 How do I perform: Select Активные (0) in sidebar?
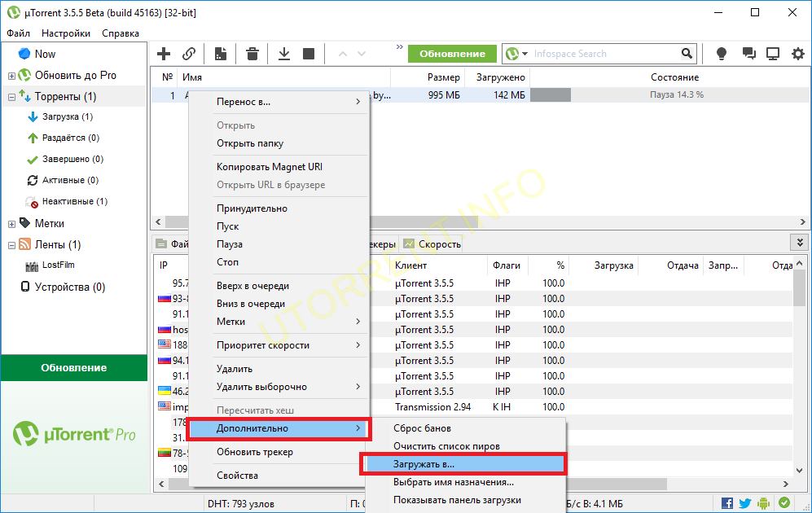(x=70, y=180)
